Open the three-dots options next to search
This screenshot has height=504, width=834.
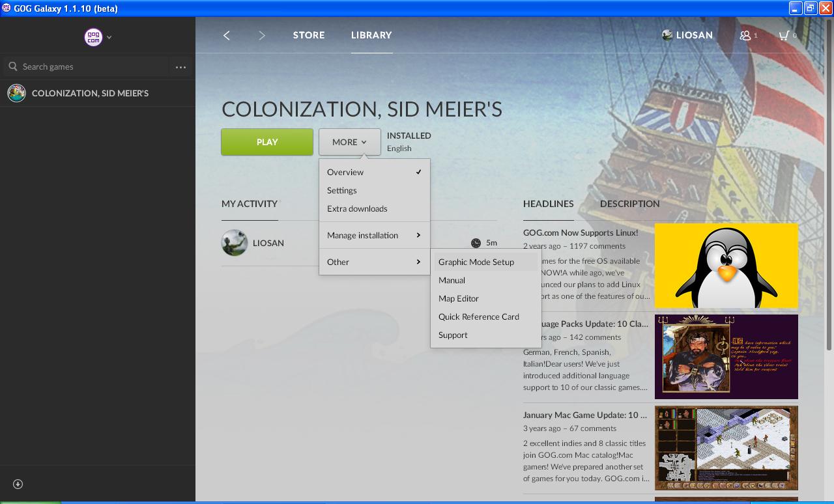tap(181, 66)
